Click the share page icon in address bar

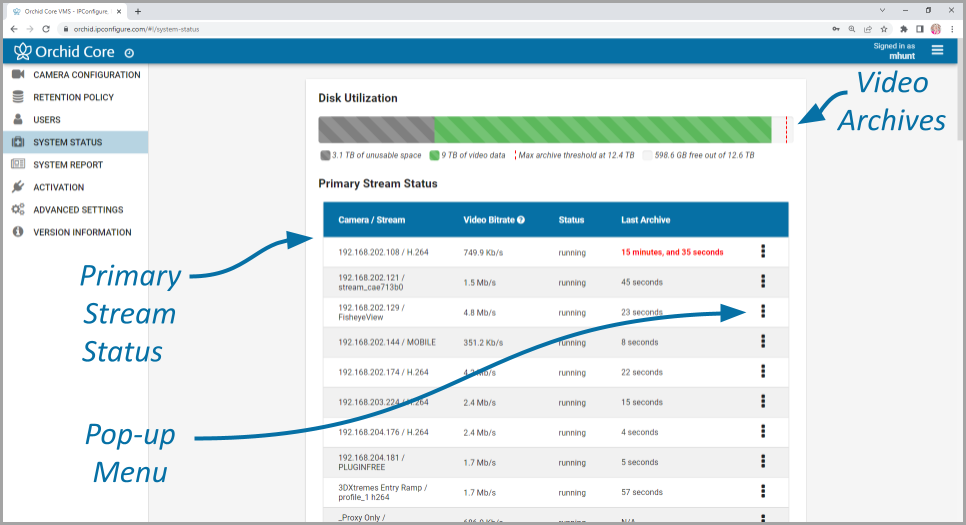pyautogui.click(x=868, y=29)
